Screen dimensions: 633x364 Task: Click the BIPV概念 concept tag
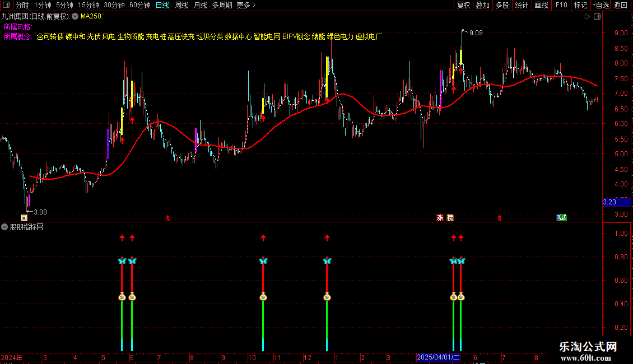pos(296,37)
